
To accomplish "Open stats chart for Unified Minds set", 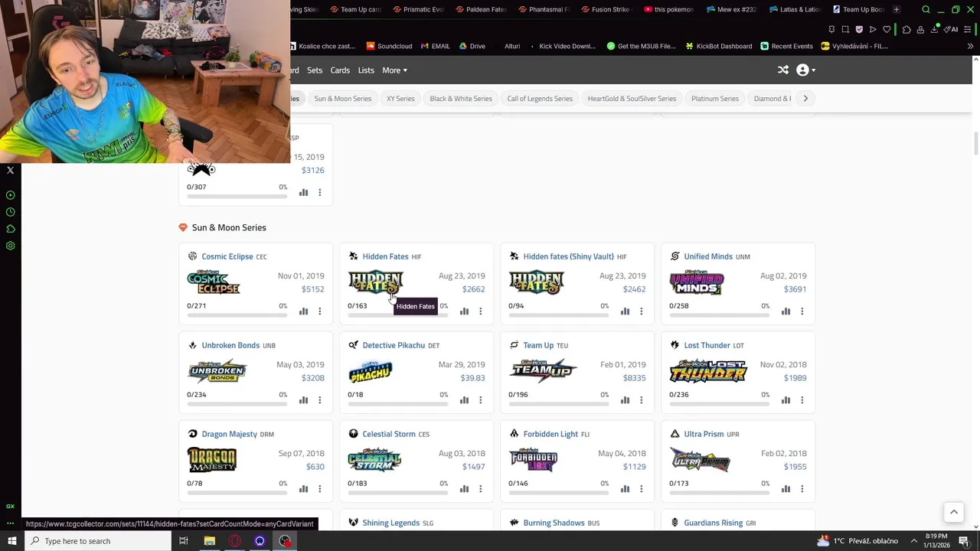I will pos(786,311).
